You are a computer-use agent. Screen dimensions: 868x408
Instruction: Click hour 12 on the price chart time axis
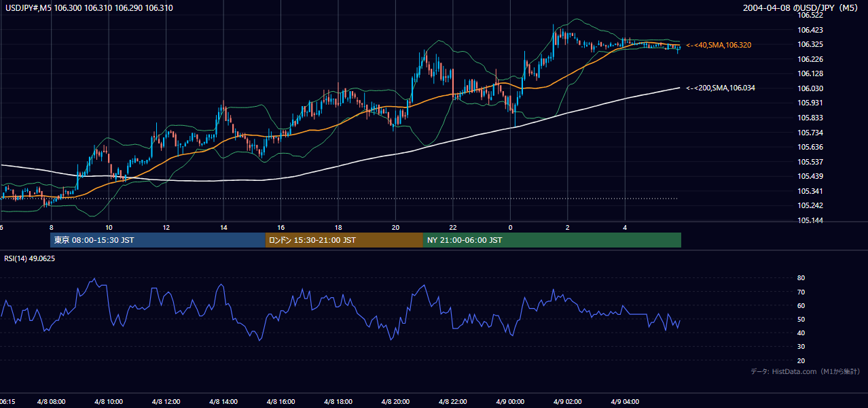point(166,227)
